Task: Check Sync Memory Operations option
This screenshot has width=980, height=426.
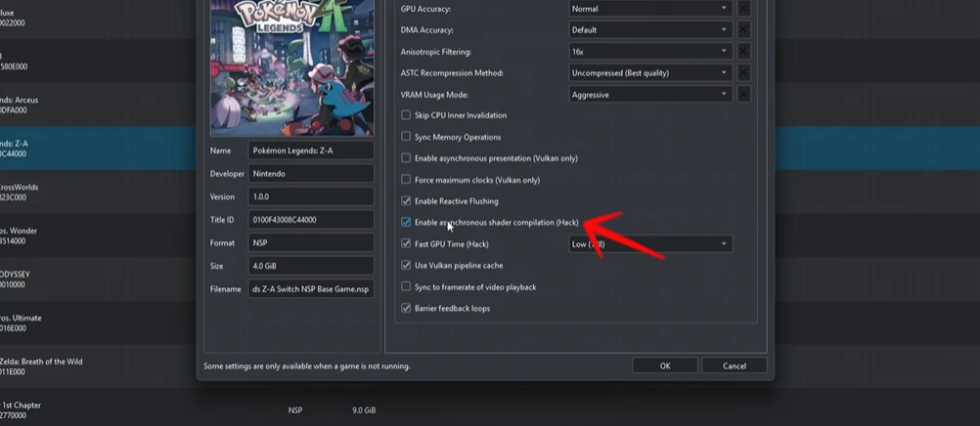Action: click(x=406, y=137)
